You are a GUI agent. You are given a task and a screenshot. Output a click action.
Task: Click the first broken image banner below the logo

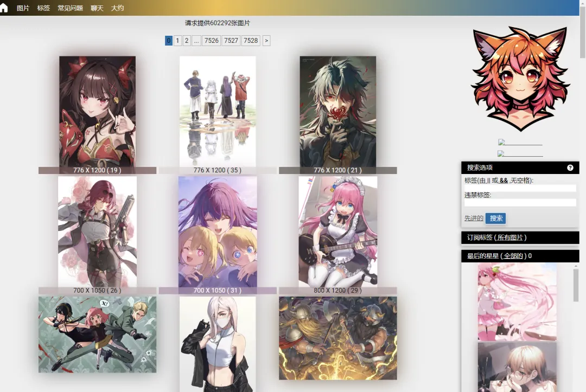click(520, 143)
